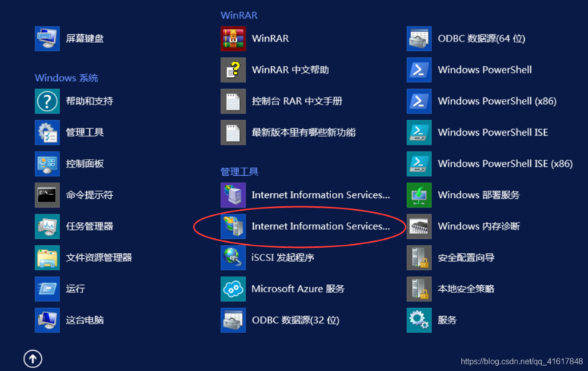Open the WinRAR 中文帮助 help icon

click(x=233, y=70)
